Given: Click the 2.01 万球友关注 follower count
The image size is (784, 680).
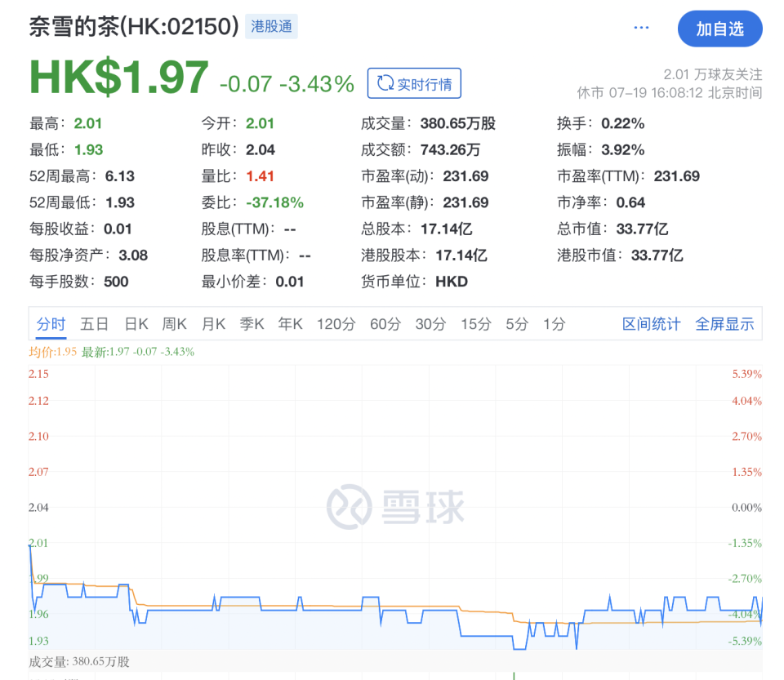Looking at the screenshot, I should 712,74.
